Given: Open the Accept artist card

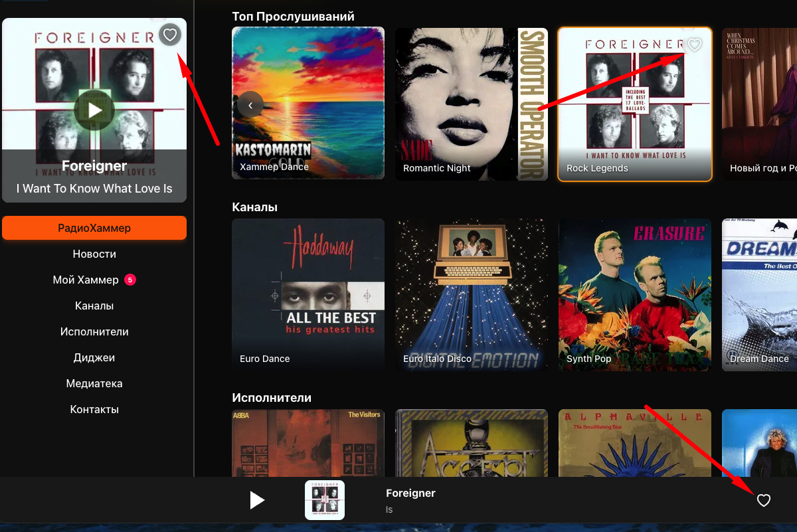Looking at the screenshot, I should pyautogui.click(x=472, y=443).
